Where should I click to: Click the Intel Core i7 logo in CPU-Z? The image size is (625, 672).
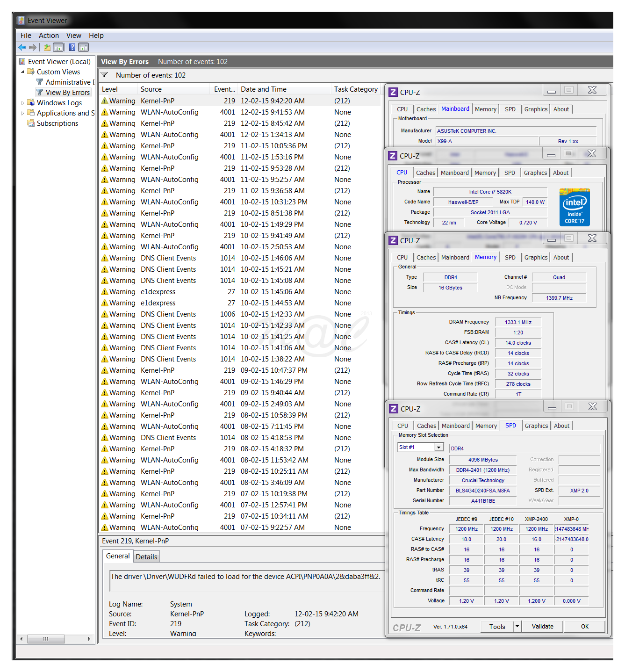pos(575,207)
